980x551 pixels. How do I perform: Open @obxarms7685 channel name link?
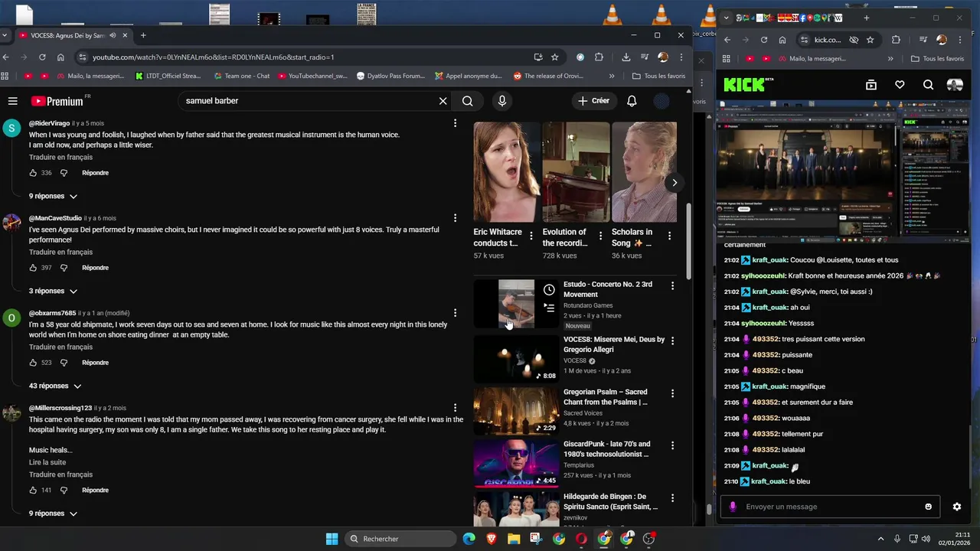[52, 313]
